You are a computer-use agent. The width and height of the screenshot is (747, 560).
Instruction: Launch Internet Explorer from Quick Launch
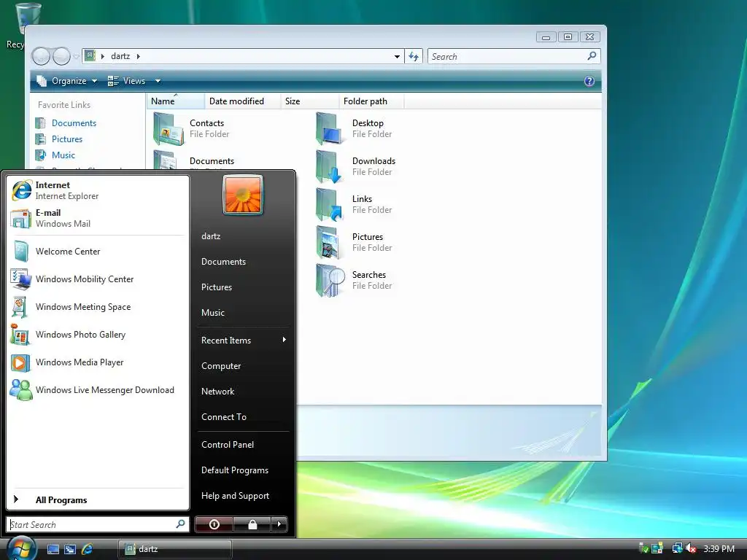(88, 549)
